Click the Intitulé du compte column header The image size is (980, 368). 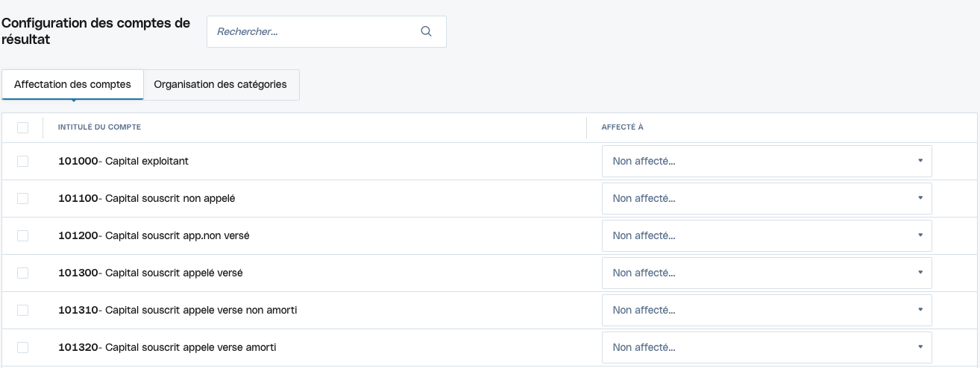[99, 127]
